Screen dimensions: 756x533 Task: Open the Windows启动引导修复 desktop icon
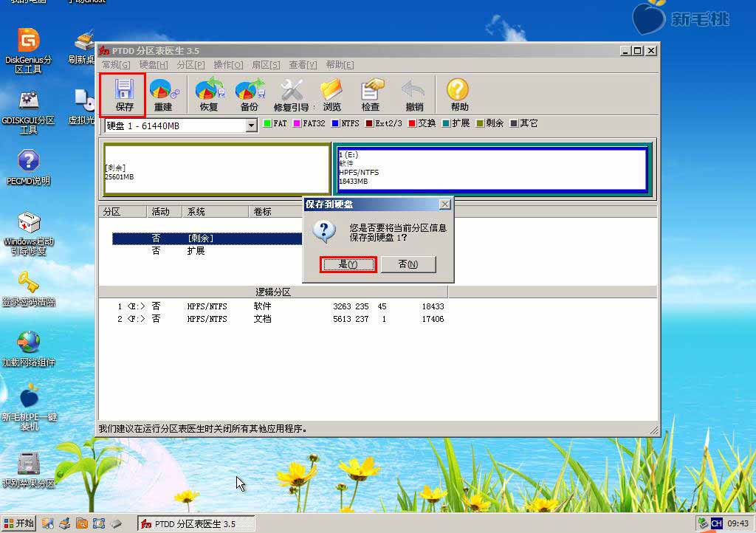pos(29,233)
